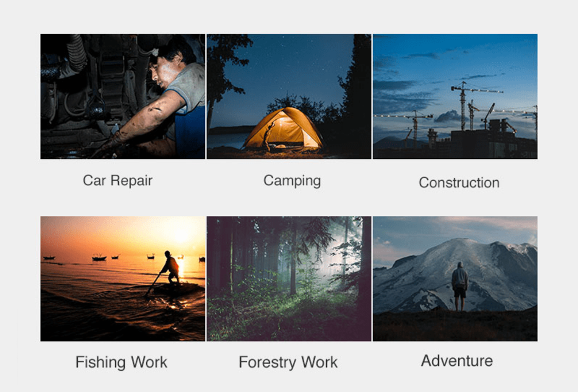Click the Adventure caption text
Screen dimensions: 578x392
[457, 361]
